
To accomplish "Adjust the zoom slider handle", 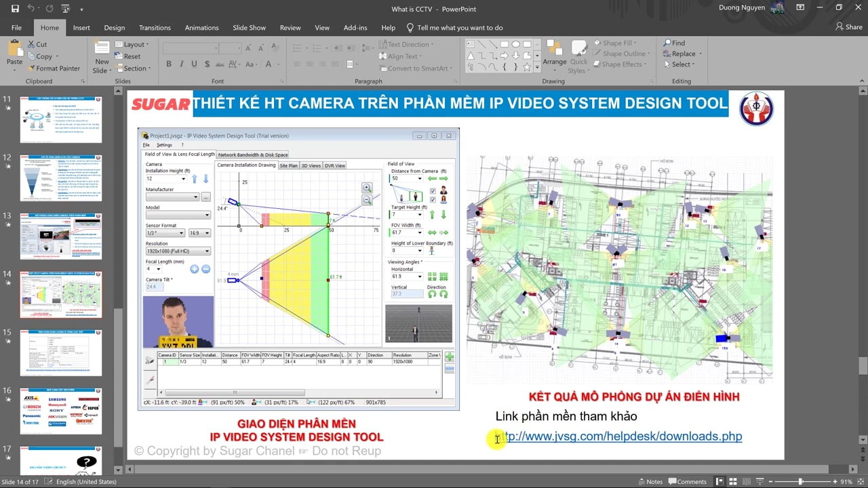I will pyautogui.click(x=801, y=481).
